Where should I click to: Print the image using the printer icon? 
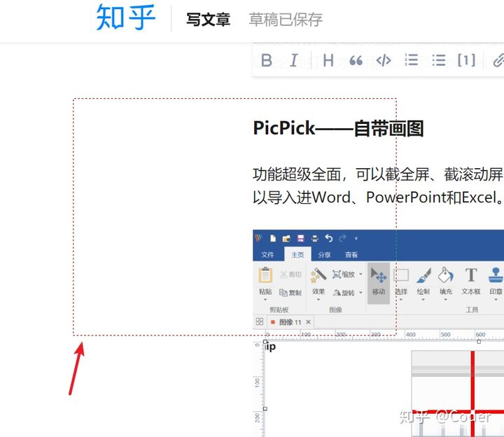click(315, 238)
